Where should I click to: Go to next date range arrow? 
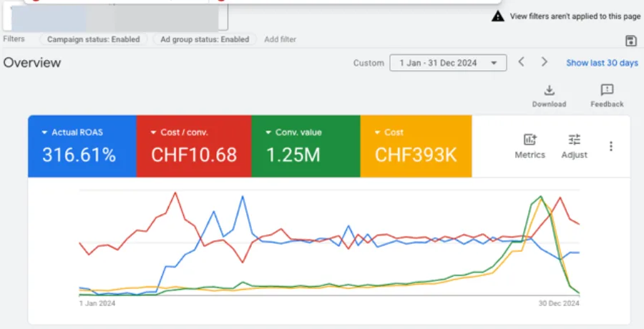click(x=545, y=62)
